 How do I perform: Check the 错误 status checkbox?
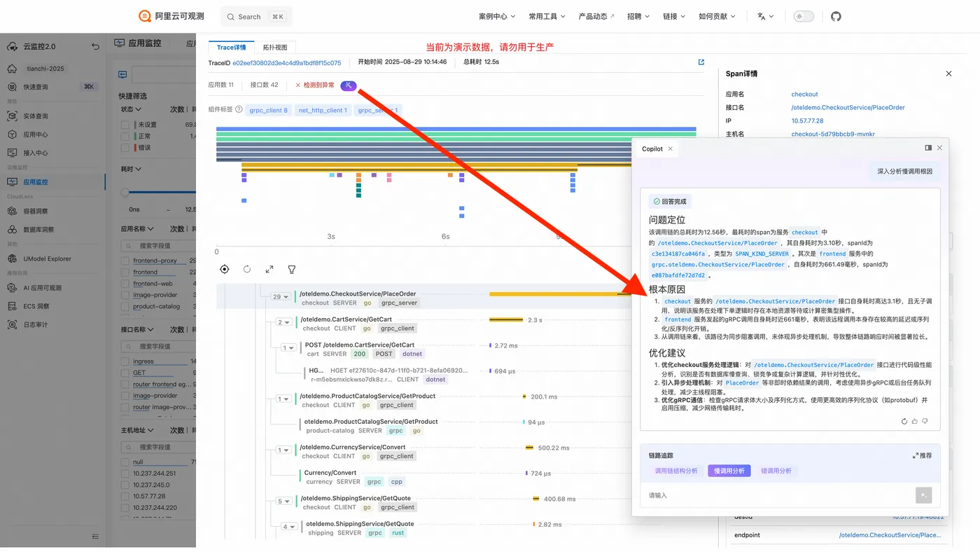[125, 148]
